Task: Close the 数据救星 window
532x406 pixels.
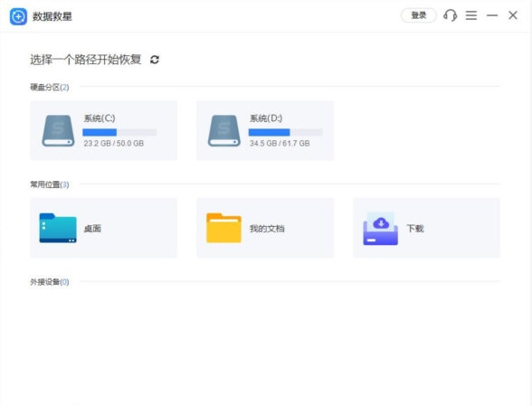Action: pyautogui.click(x=513, y=15)
